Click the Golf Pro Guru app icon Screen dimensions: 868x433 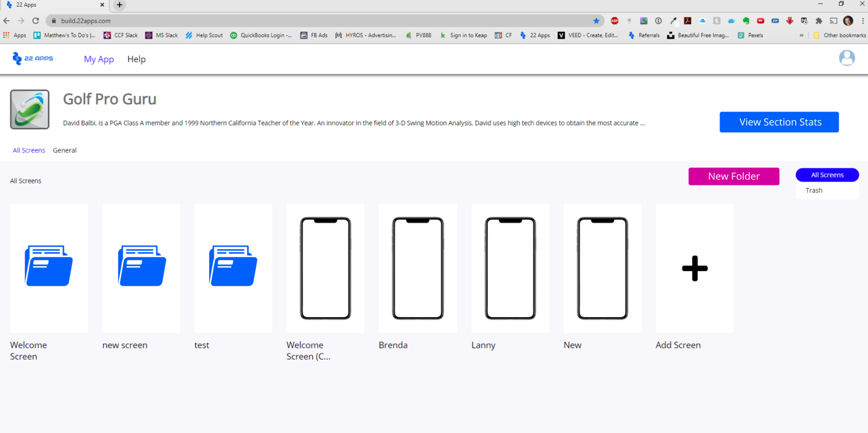pyautogui.click(x=29, y=110)
